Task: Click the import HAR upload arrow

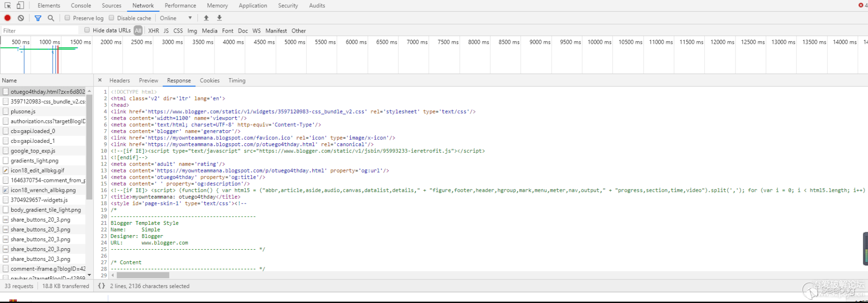Action: pyautogui.click(x=206, y=18)
